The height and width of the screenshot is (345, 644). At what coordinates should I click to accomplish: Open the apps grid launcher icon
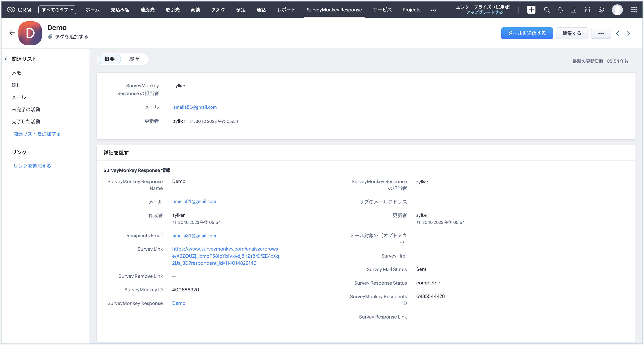pyautogui.click(x=634, y=10)
